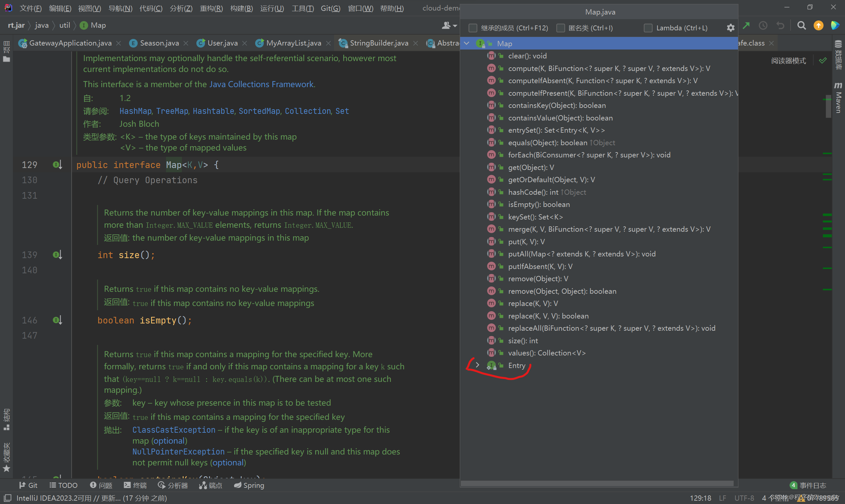Click the structure popup horizontal scrollbar
The height and width of the screenshot is (504, 845).
(x=597, y=483)
